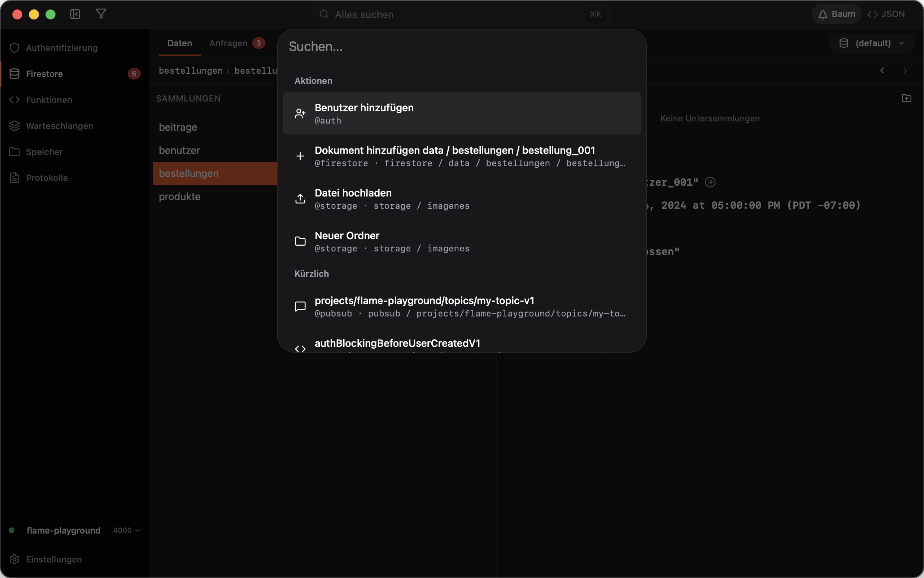Screen dimensions: 924x578
Task: Click the Authentifizierung shield icon
Action: [x=14, y=48]
